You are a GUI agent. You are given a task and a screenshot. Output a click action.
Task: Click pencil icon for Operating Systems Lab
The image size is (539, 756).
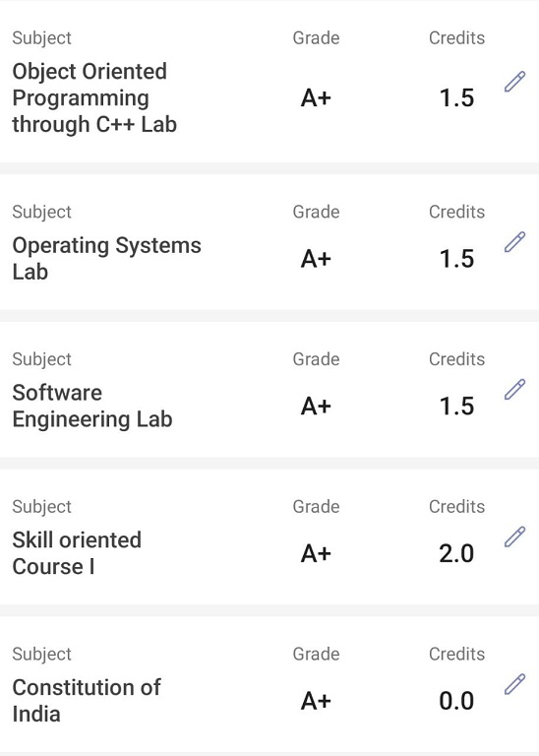(x=514, y=241)
